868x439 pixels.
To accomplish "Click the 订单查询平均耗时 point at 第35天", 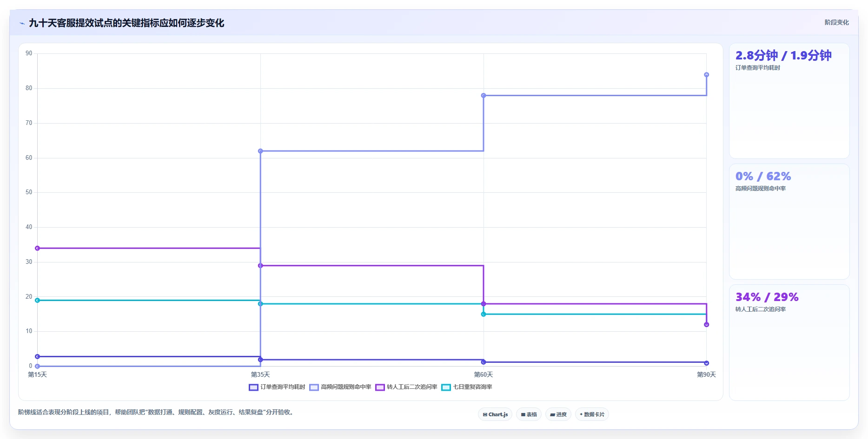I will pos(260,360).
